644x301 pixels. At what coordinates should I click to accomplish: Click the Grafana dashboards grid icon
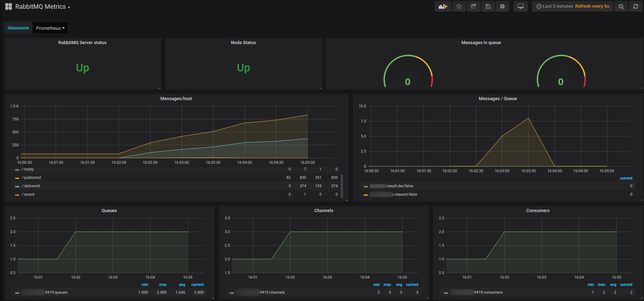[x=8, y=7]
